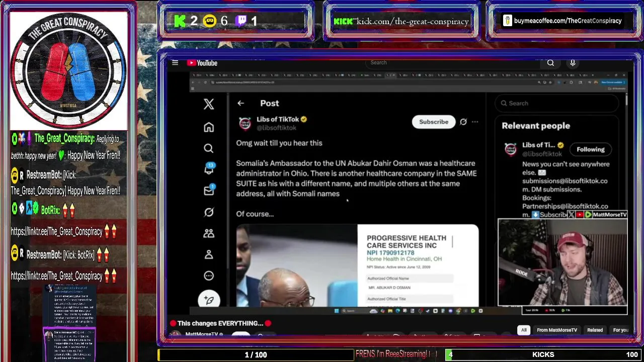Click the Grok explain icon beside Subscribe
The image size is (644, 362).
(463, 122)
